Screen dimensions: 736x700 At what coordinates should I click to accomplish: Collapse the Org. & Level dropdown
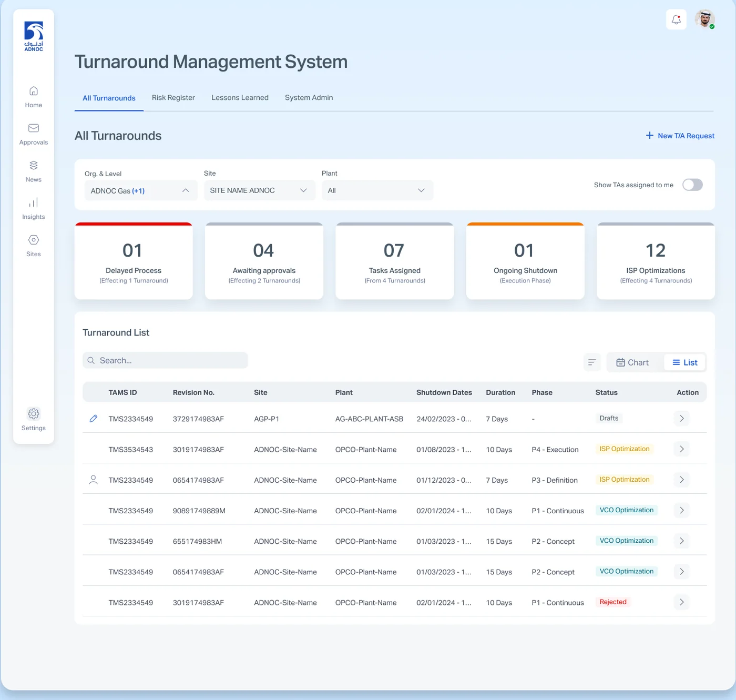(141, 190)
